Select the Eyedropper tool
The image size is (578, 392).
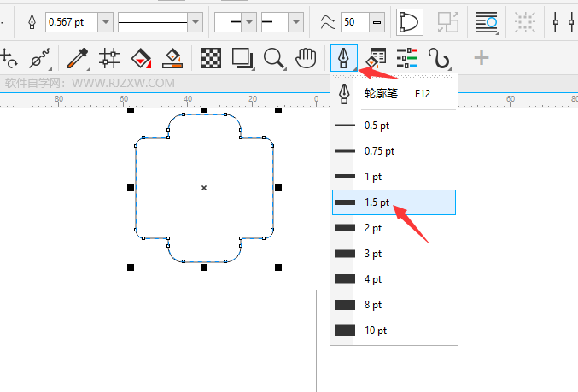pyautogui.click(x=78, y=58)
